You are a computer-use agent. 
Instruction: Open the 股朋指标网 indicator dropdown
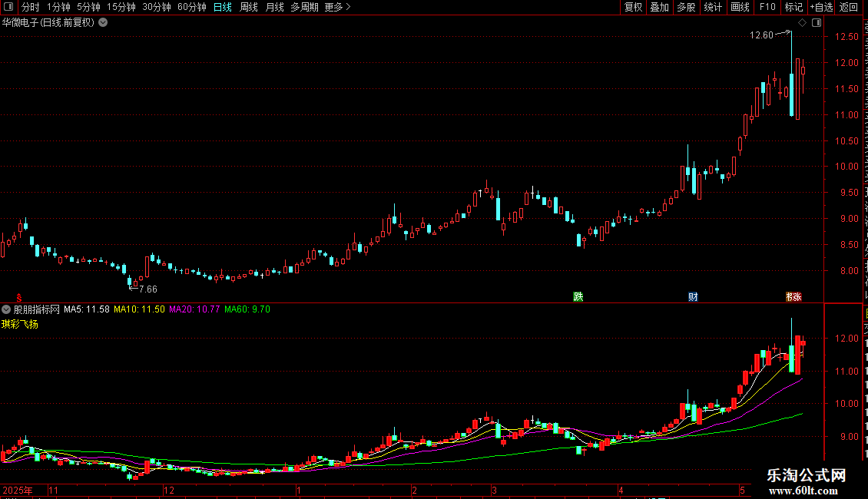[6, 309]
